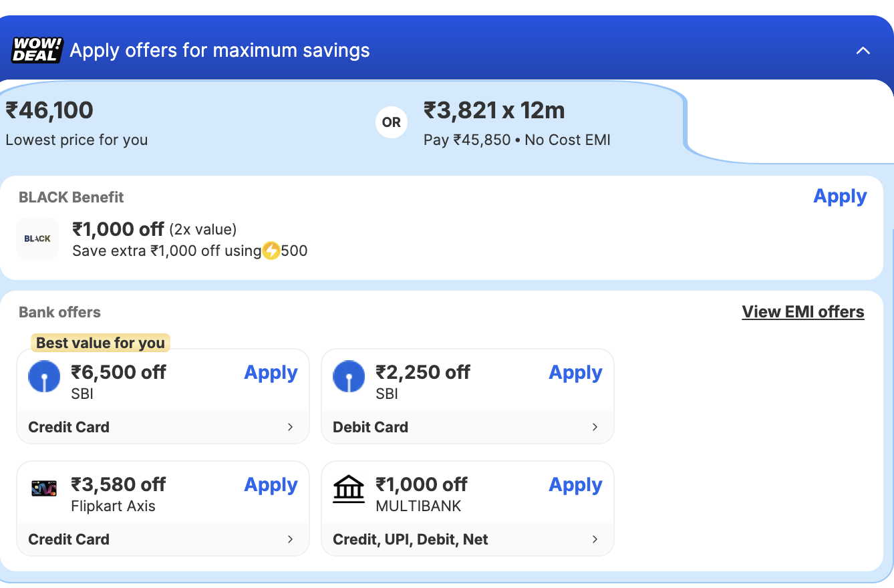Click the OR circle separator badge
894x588 pixels.
tap(392, 122)
